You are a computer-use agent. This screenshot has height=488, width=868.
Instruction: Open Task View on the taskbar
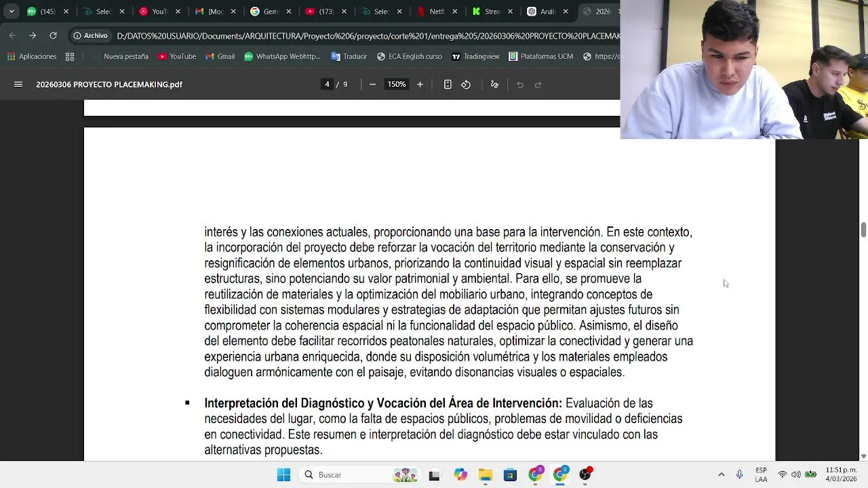pos(434,475)
